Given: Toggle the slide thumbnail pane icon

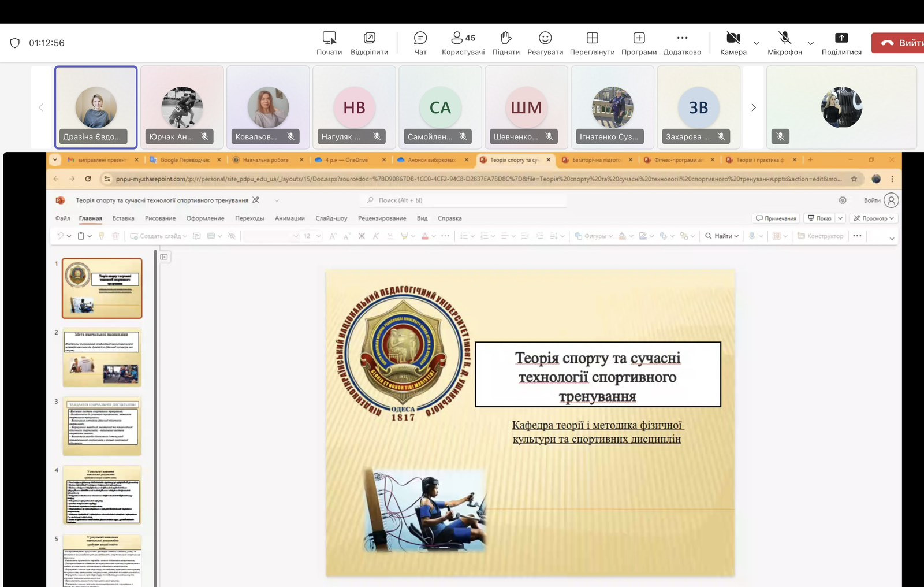Looking at the screenshot, I should pos(165,257).
